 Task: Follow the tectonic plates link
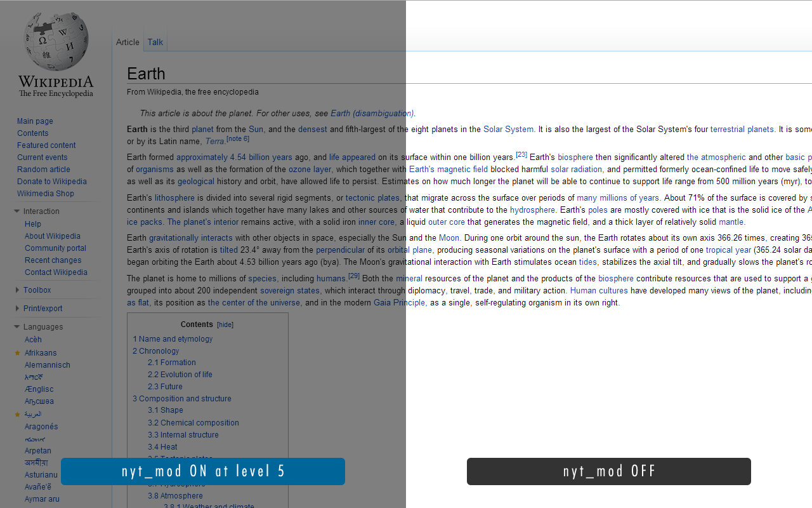coord(372,198)
